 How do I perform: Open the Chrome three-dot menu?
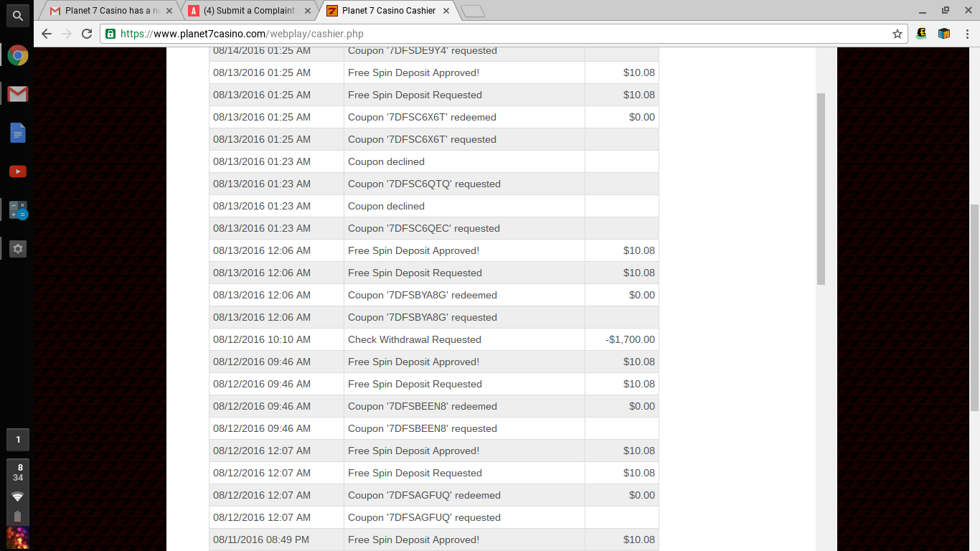[966, 34]
